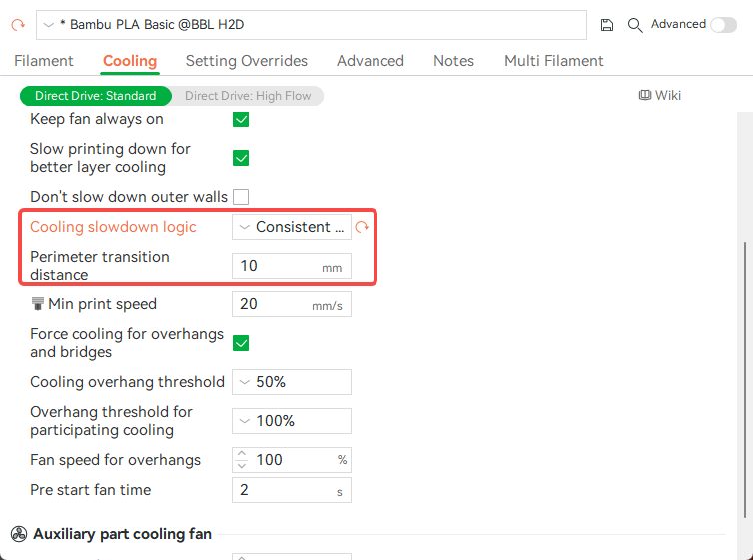Click the Min print speed filament icon
753x560 pixels.
click(x=38, y=304)
